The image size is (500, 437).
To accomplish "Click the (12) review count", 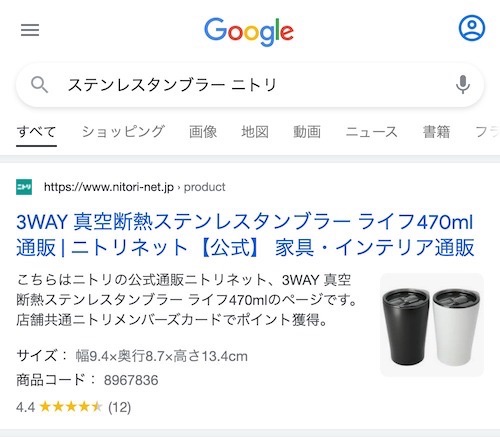I will click(x=119, y=407).
